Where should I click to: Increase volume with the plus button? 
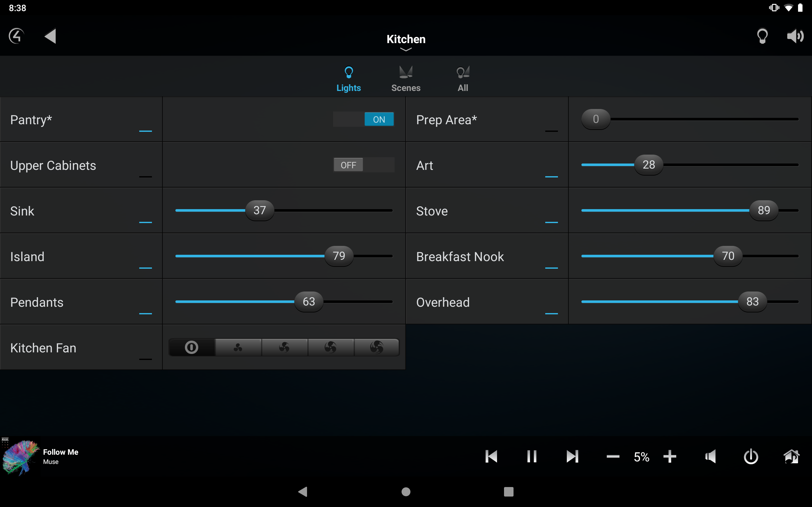coord(670,456)
